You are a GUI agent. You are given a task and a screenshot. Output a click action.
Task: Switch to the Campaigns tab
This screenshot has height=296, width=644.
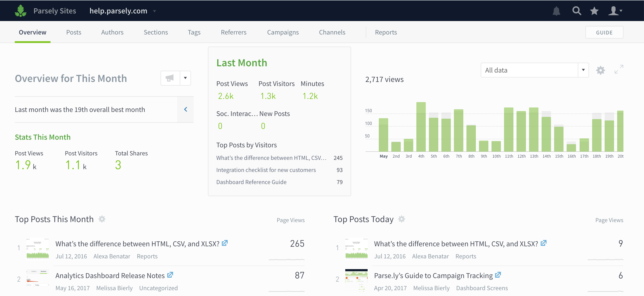coord(283,32)
